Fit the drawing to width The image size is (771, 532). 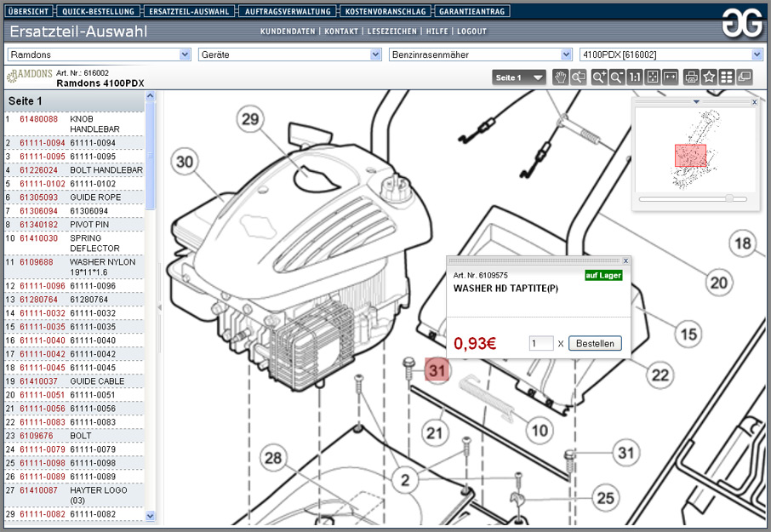[x=671, y=77]
